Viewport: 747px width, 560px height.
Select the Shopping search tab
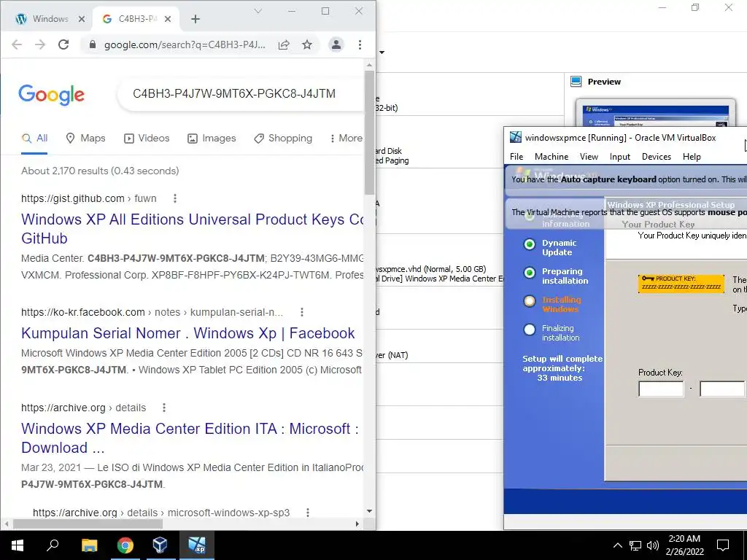pos(283,138)
